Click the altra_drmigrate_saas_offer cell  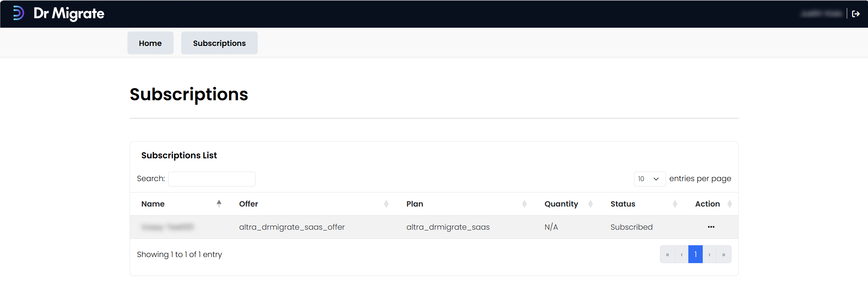[x=292, y=227]
